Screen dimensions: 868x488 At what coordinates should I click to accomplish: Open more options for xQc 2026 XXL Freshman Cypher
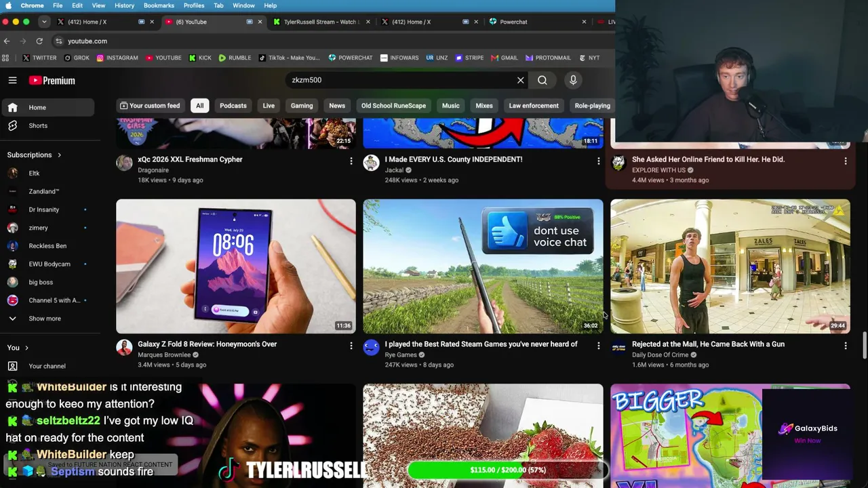pos(351,161)
